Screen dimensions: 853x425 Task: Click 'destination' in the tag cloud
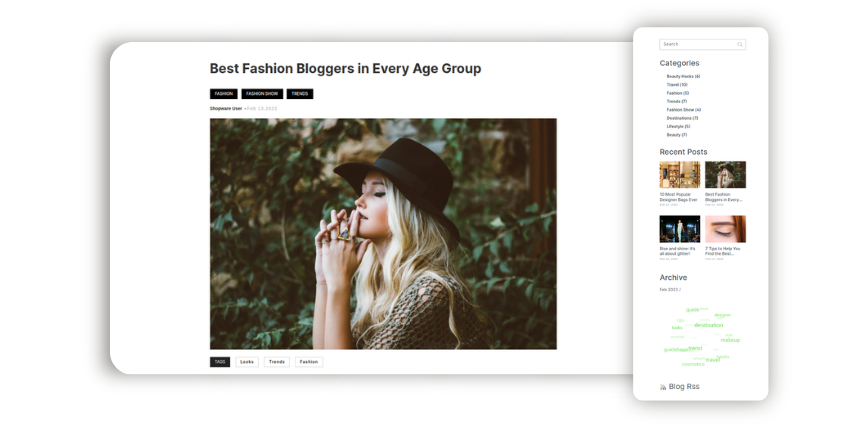pyautogui.click(x=709, y=325)
